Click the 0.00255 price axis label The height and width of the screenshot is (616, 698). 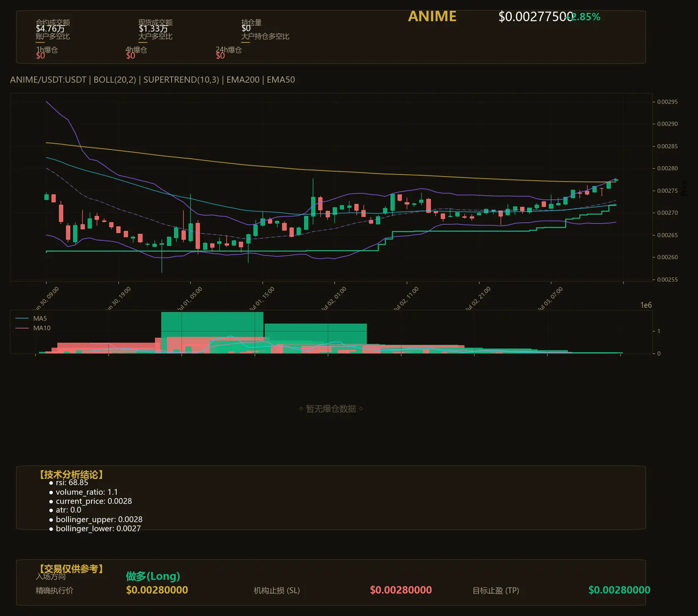pyautogui.click(x=667, y=280)
